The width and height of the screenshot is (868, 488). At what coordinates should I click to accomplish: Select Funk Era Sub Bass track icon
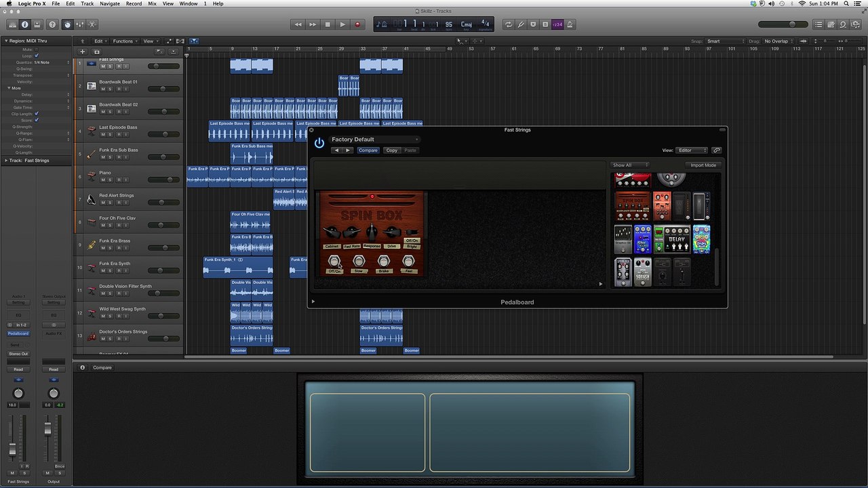pos(92,154)
